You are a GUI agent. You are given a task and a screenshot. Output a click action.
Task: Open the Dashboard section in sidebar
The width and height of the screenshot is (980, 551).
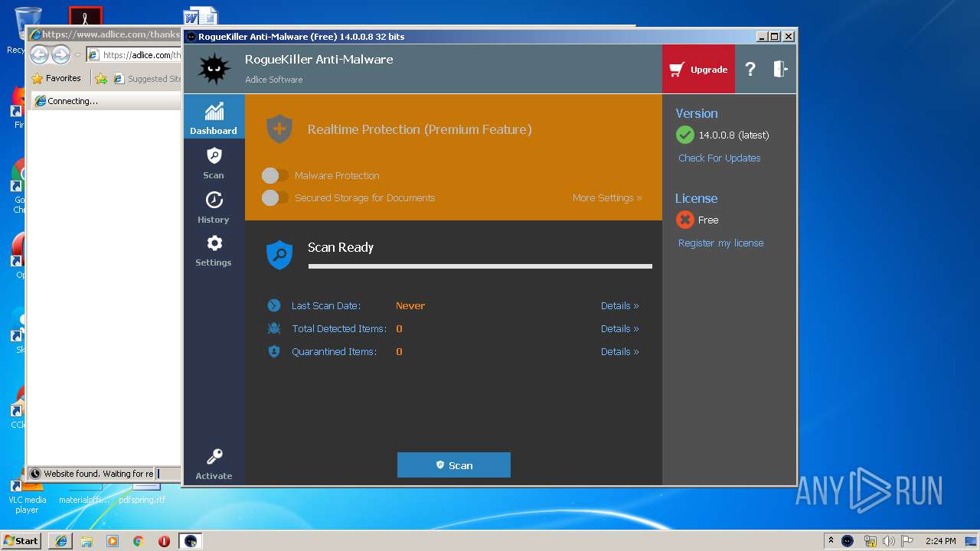tap(214, 116)
